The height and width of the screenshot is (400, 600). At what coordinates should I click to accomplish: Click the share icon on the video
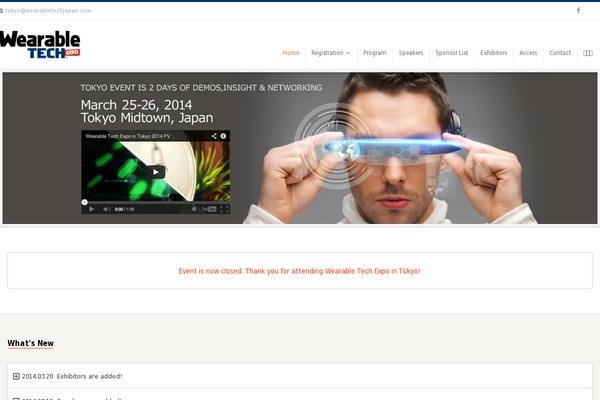click(214, 136)
